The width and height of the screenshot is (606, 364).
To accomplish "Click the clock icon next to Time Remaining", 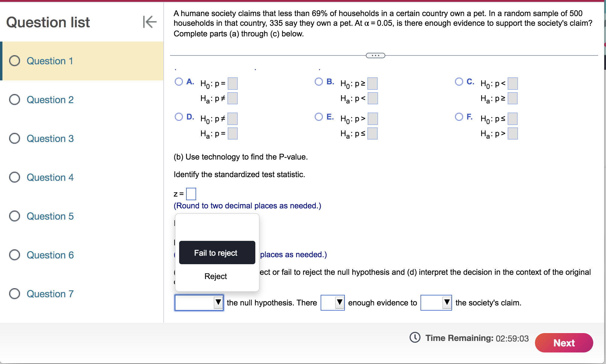I will 415,338.
